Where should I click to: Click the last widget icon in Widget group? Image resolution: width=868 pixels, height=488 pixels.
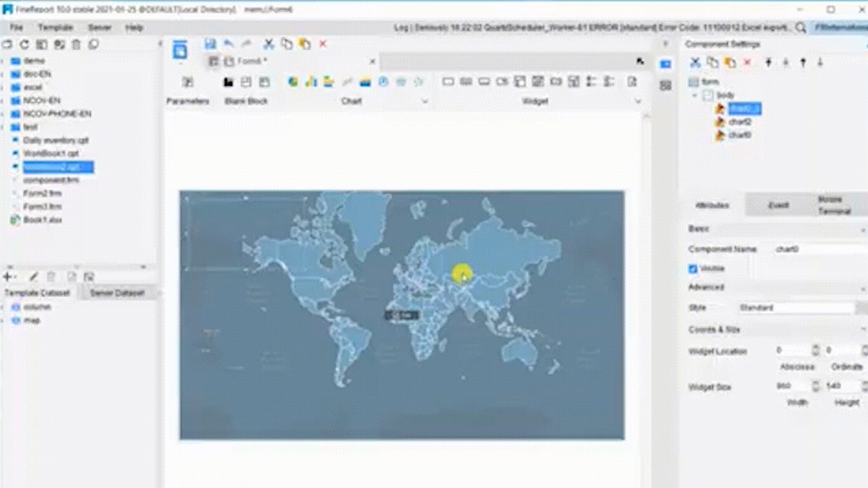pyautogui.click(x=631, y=82)
